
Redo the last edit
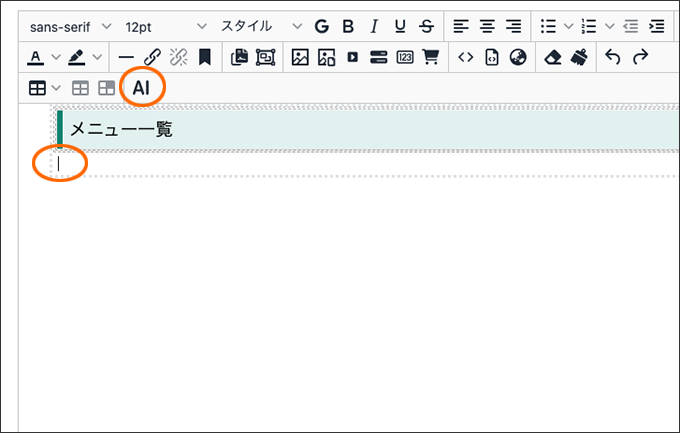[641, 57]
